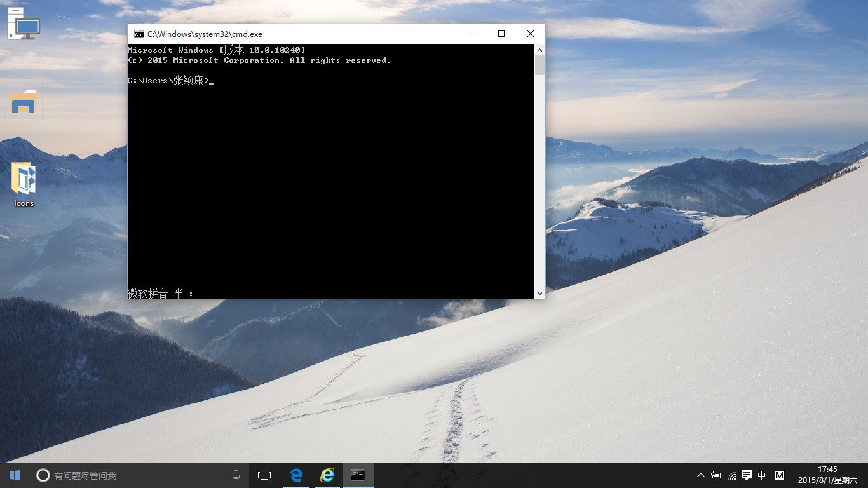Open Task View on the taskbar
The width and height of the screenshot is (868, 488).
tap(264, 475)
